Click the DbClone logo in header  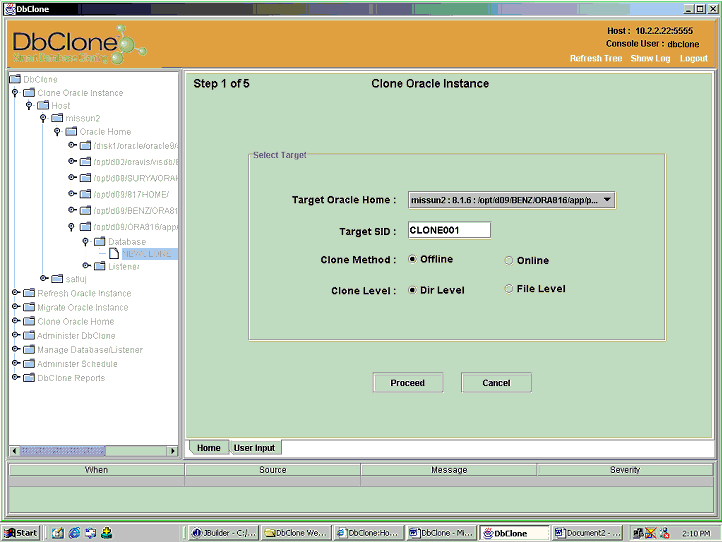pos(79,45)
